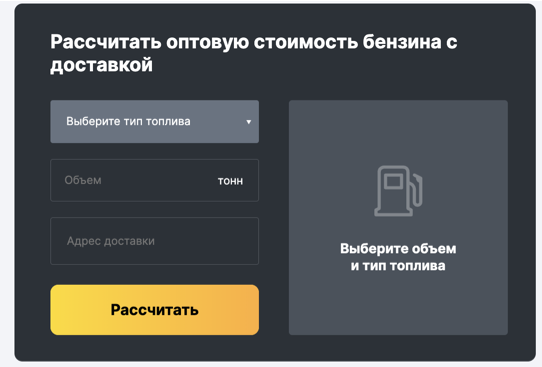Screen dimensions: 542x367
Task: Click the word 'Рассчитать' on the gradient button
Action: 155,310
